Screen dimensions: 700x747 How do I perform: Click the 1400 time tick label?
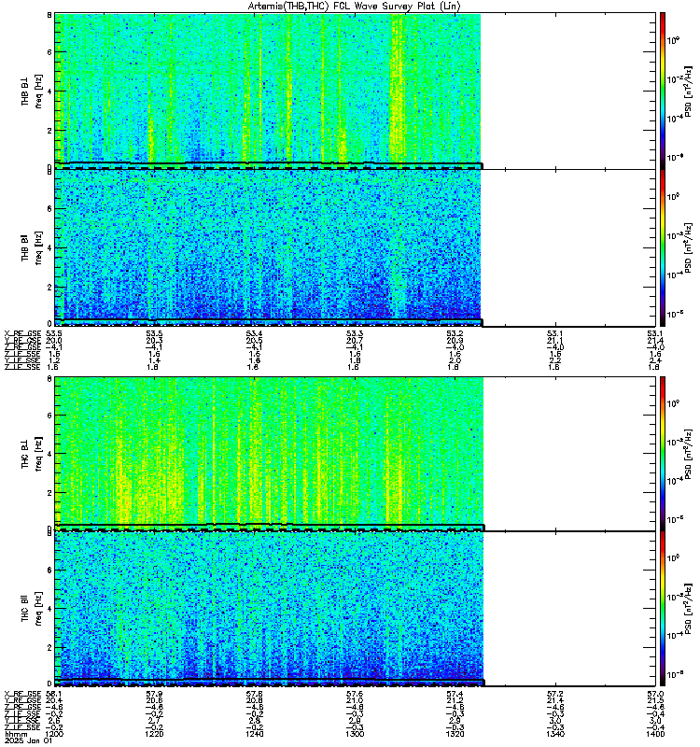656,734
